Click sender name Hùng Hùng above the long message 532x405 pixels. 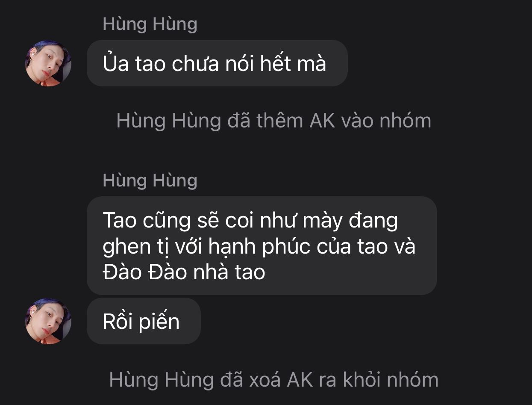(x=150, y=180)
